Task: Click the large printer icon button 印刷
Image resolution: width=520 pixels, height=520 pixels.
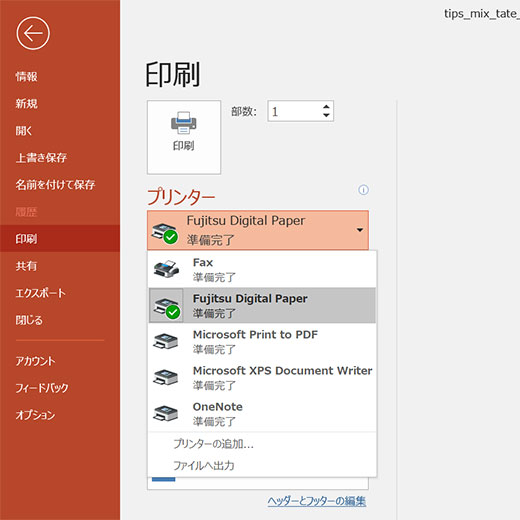Action: coord(184,137)
